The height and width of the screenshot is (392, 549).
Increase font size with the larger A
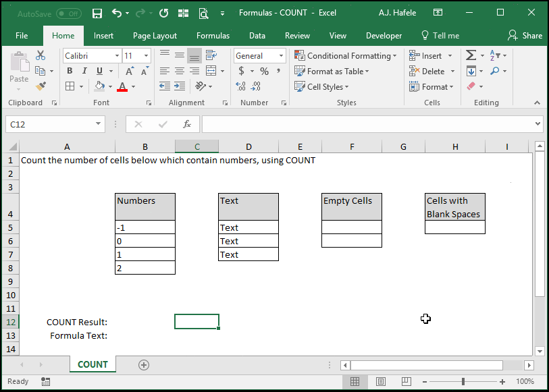(x=130, y=71)
